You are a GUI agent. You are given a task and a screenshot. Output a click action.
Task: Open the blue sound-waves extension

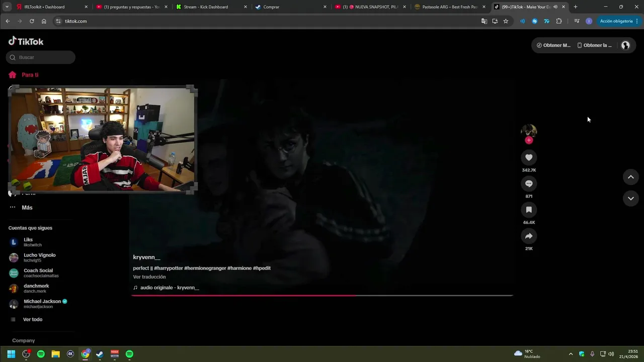522,21
